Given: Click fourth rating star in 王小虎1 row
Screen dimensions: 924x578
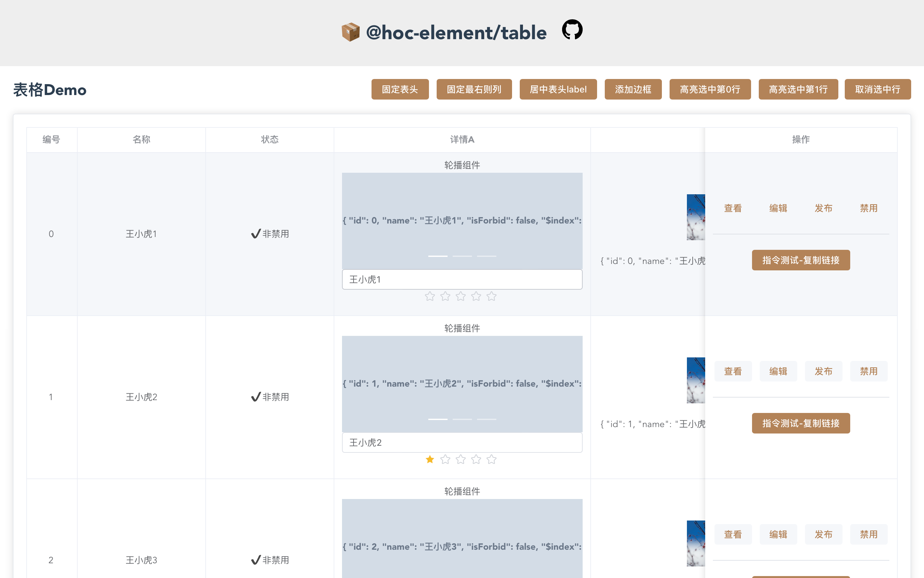Looking at the screenshot, I should tap(476, 296).
